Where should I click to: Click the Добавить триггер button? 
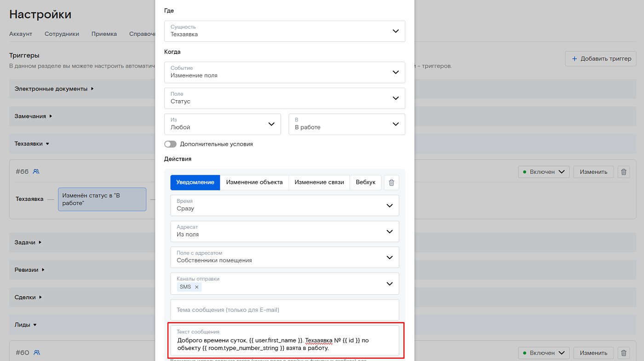(x=601, y=59)
